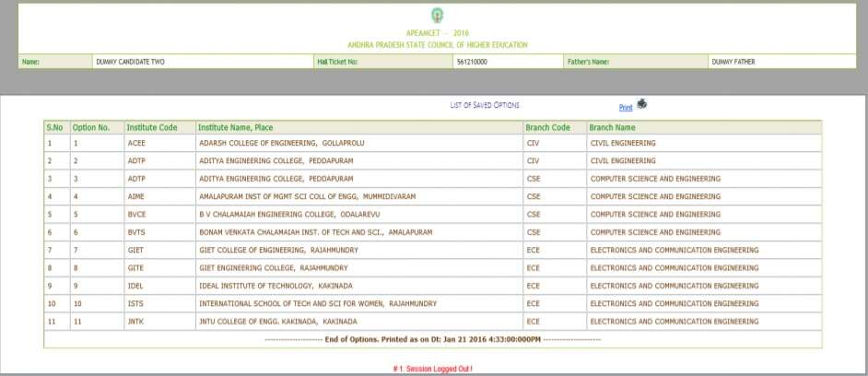Click the Andhra Pradesh state emblem logo
Image resolution: width=868 pixels, height=376 pixels.
coord(436,16)
